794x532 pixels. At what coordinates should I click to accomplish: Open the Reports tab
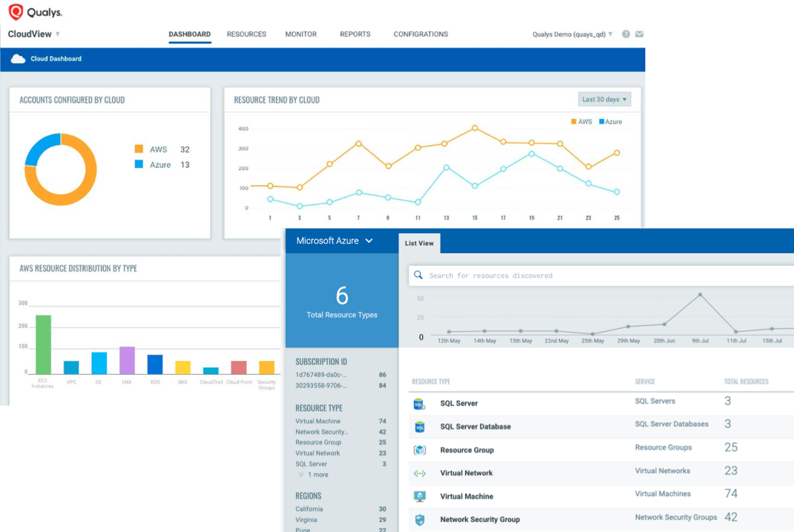pos(355,34)
